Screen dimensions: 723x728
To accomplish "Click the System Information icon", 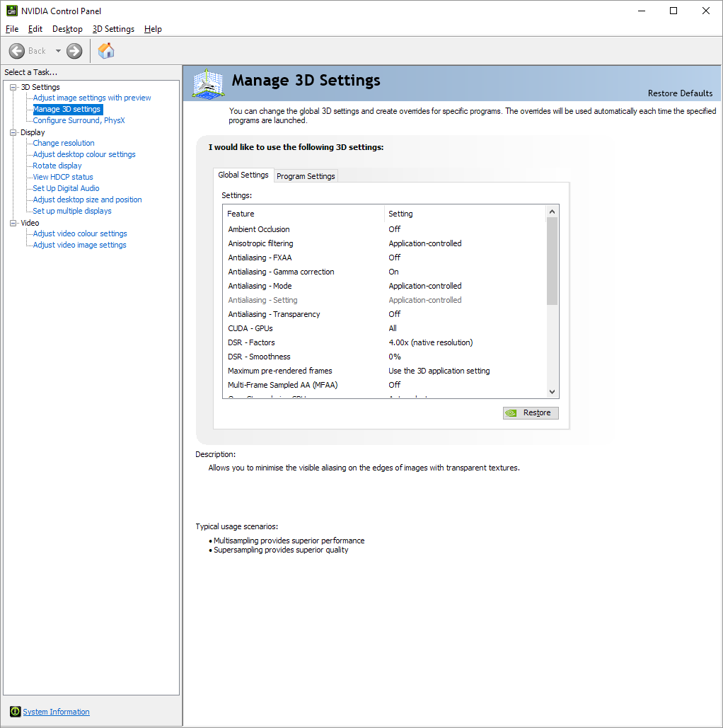I will (x=16, y=711).
